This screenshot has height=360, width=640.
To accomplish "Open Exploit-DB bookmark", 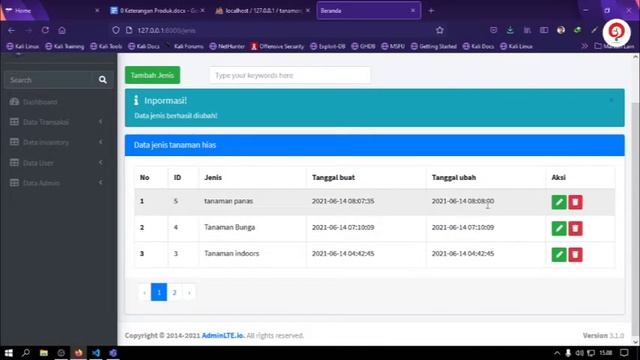I will click(328, 46).
